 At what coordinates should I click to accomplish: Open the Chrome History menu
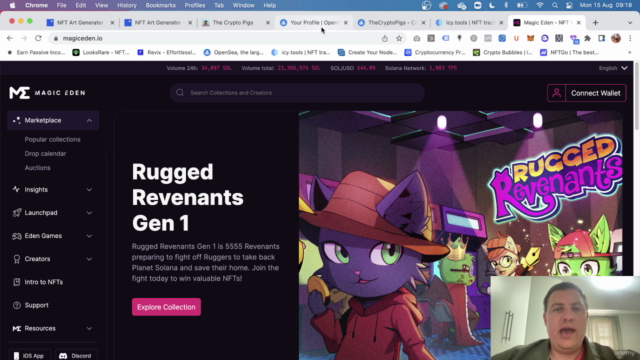pos(127,5)
